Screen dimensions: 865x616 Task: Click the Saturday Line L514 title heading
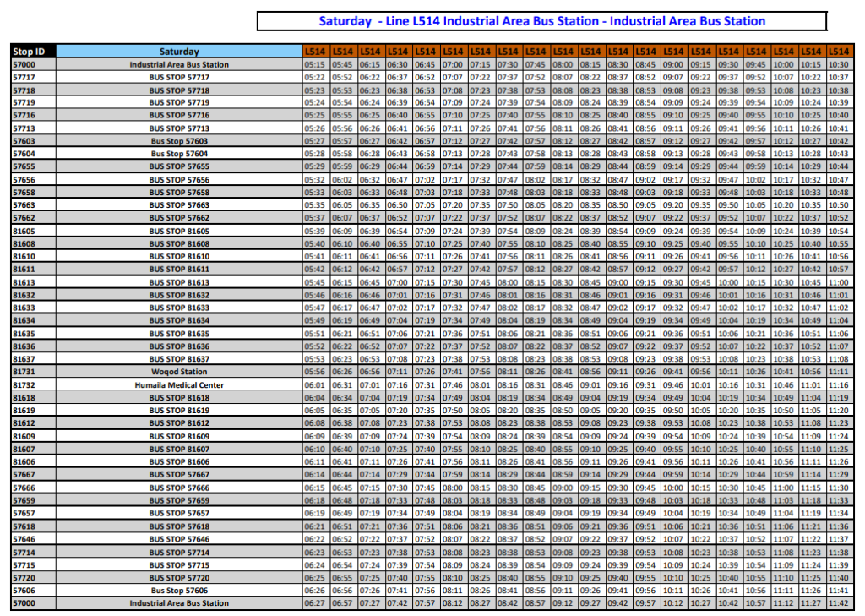coord(541,21)
